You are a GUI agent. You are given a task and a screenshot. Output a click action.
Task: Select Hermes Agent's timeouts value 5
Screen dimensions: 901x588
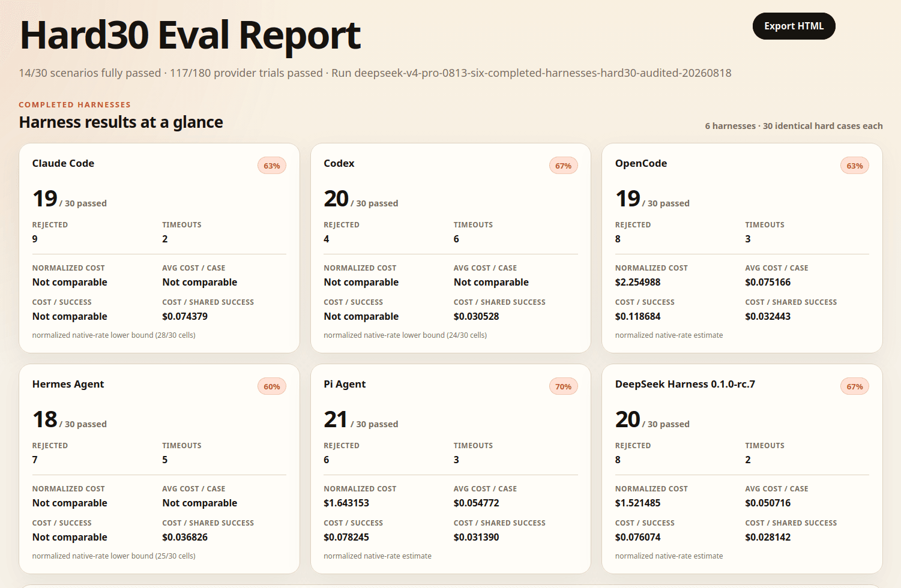coord(165,460)
